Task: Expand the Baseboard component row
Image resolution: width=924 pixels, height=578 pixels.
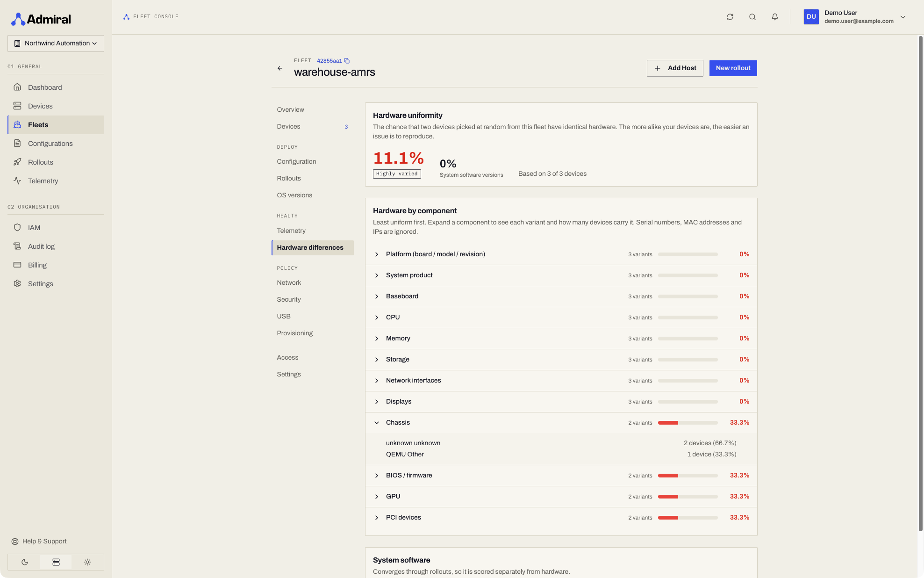Action: 561,296
